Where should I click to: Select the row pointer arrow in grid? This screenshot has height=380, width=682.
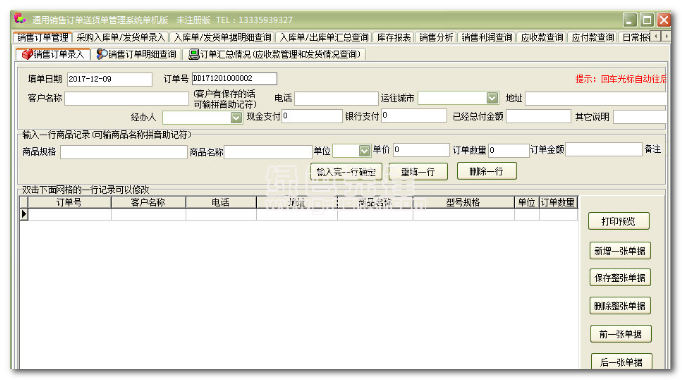point(24,214)
